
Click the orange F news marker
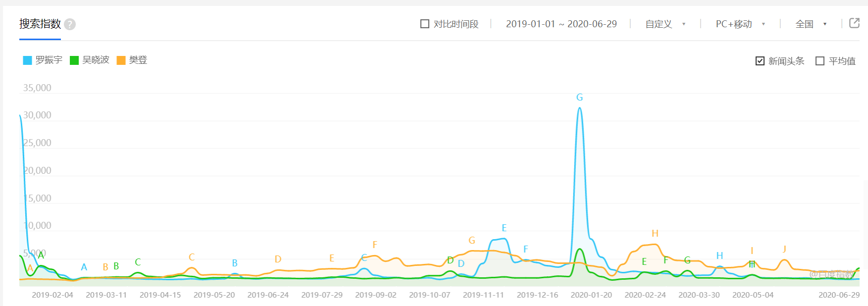point(375,245)
